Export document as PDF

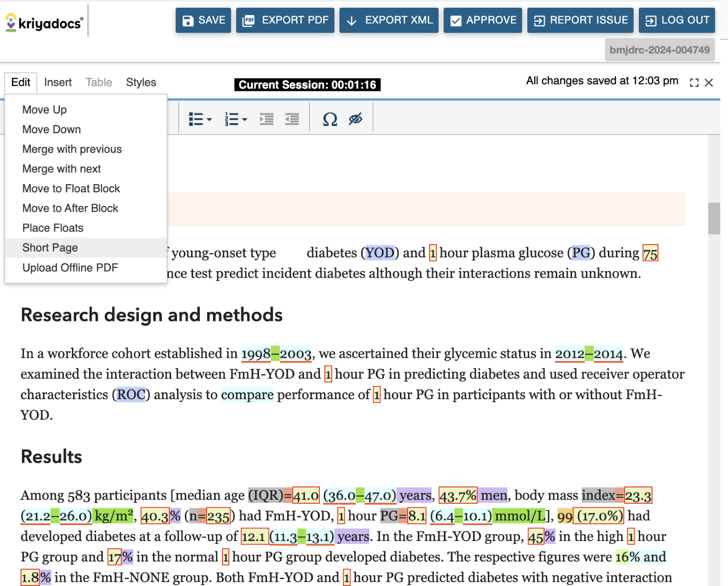[285, 20]
